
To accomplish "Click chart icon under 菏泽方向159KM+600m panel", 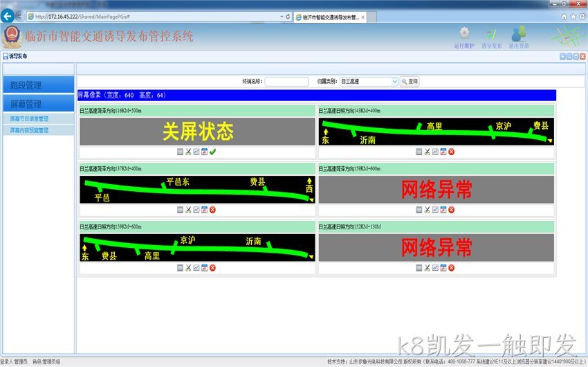I will (x=435, y=210).
